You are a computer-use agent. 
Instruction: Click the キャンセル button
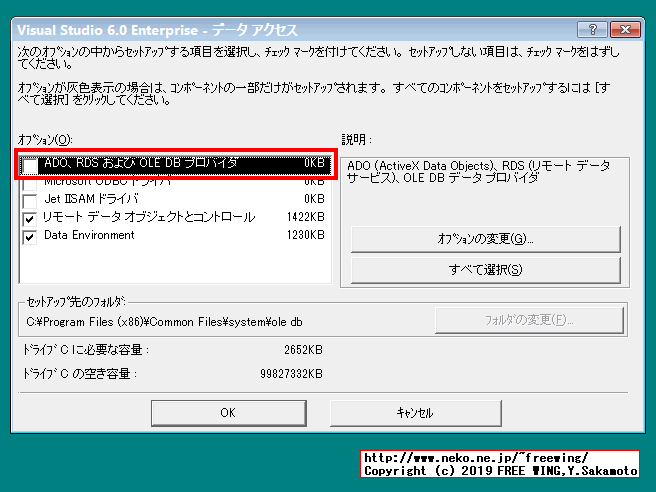(415, 413)
